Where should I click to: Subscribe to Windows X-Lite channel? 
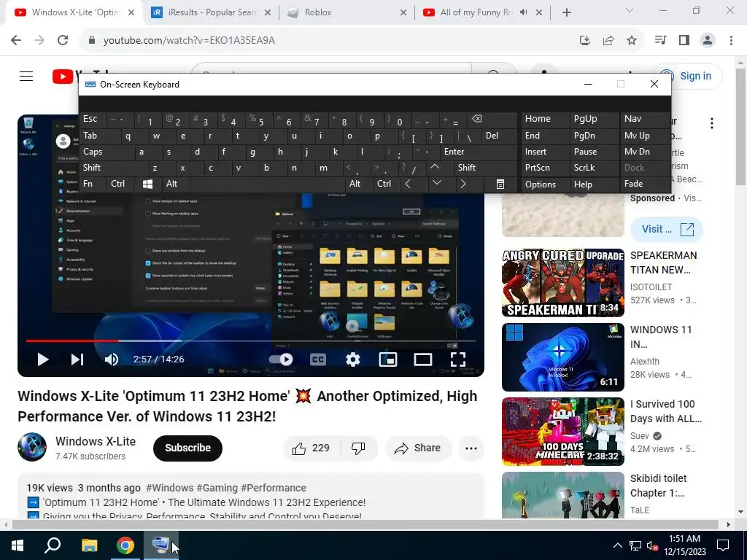coord(187,448)
